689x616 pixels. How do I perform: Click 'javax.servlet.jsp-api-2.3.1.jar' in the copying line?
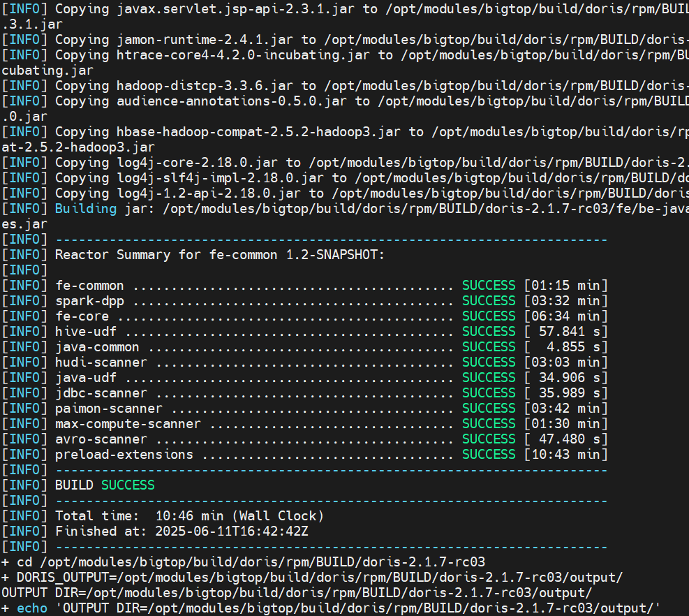pyautogui.click(x=235, y=9)
